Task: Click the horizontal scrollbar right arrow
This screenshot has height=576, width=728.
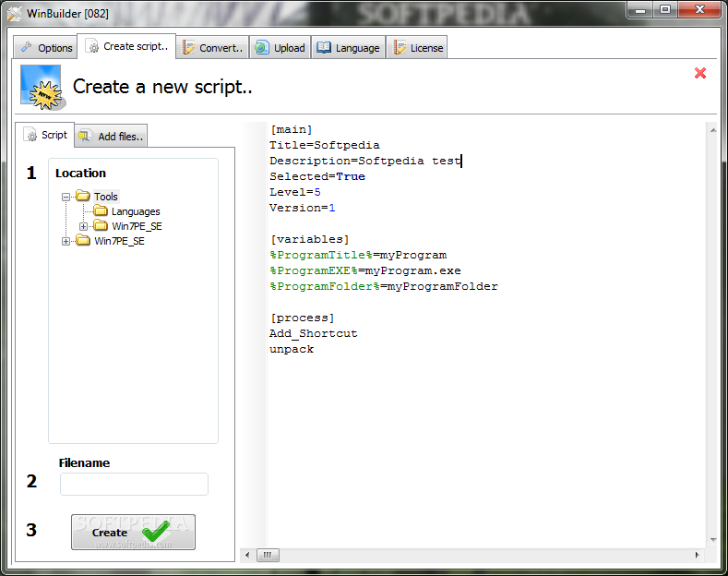Action: click(x=697, y=555)
